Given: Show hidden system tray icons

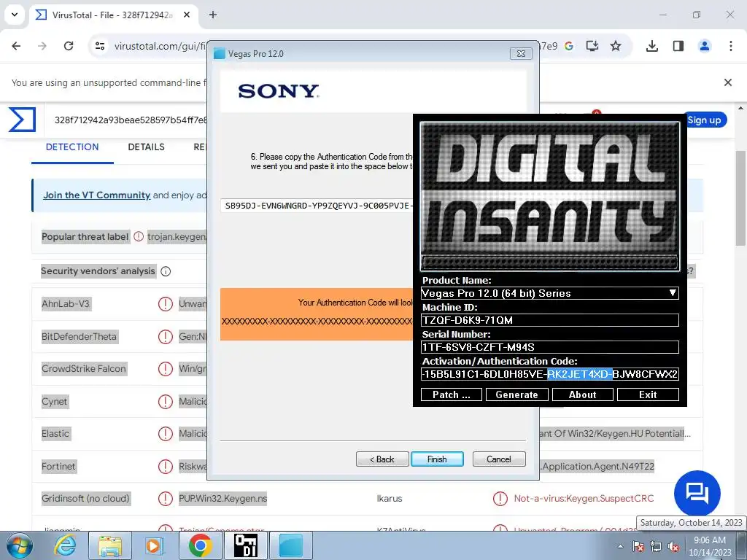Looking at the screenshot, I should pos(620,546).
